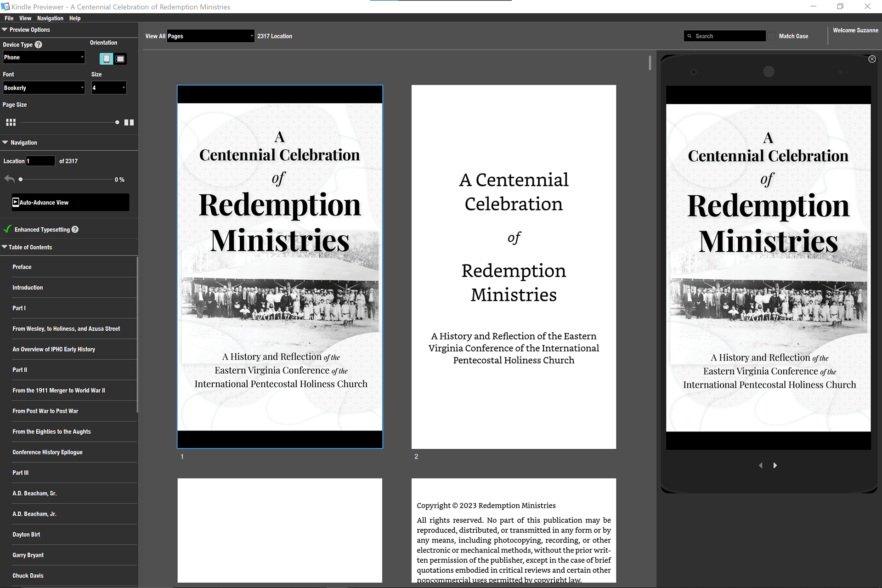The image size is (882, 588).
Task: Close the phone device preview panel
Action: [872, 59]
